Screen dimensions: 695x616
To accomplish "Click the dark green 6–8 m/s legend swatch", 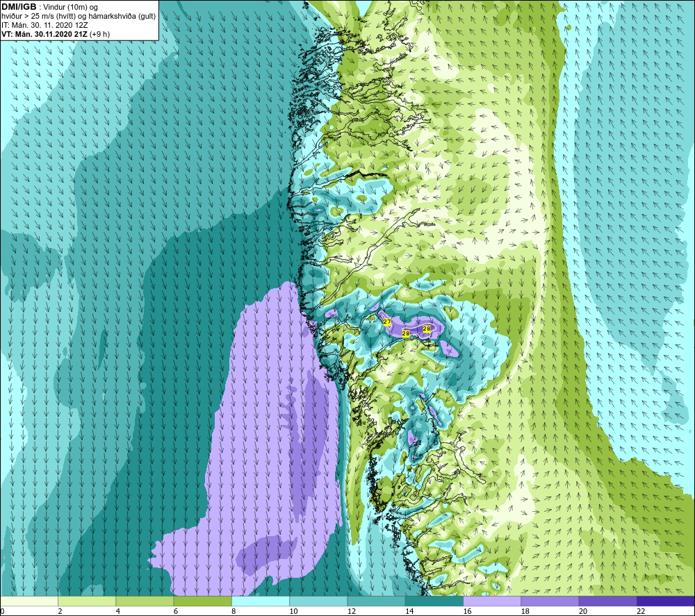I will (x=202, y=601).
